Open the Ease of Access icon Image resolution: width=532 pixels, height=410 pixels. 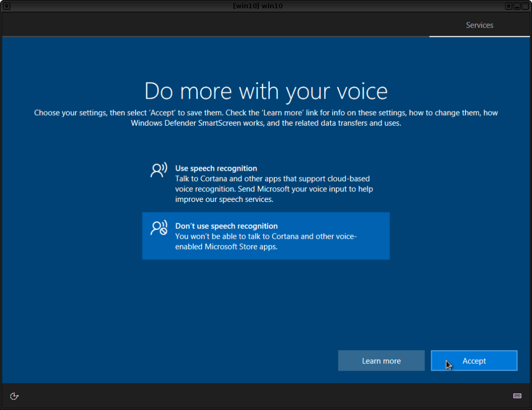14,396
